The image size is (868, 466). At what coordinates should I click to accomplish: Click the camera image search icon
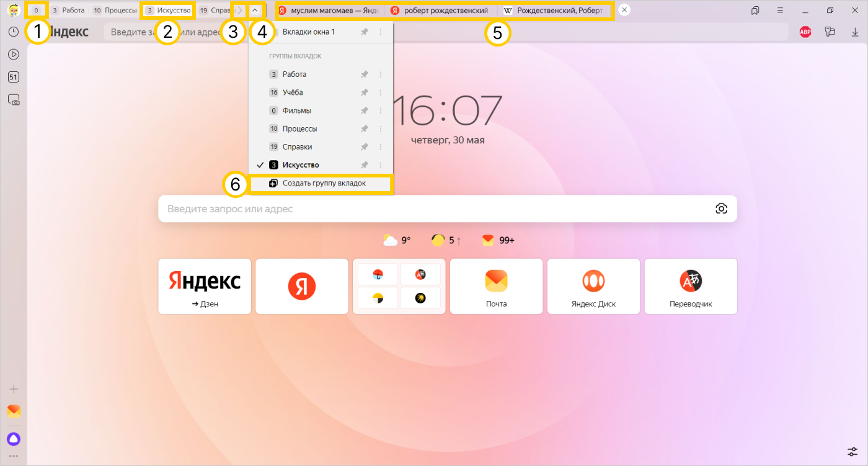pos(721,208)
